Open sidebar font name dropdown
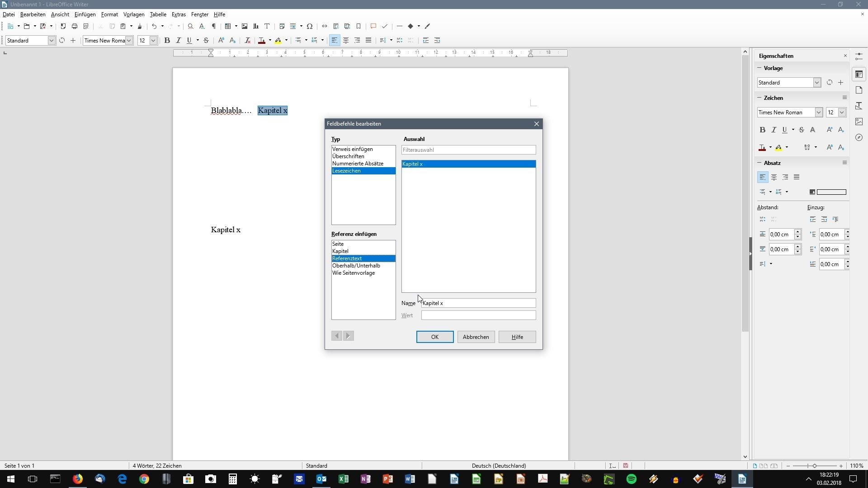This screenshot has width=868, height=488. (819, 113)
